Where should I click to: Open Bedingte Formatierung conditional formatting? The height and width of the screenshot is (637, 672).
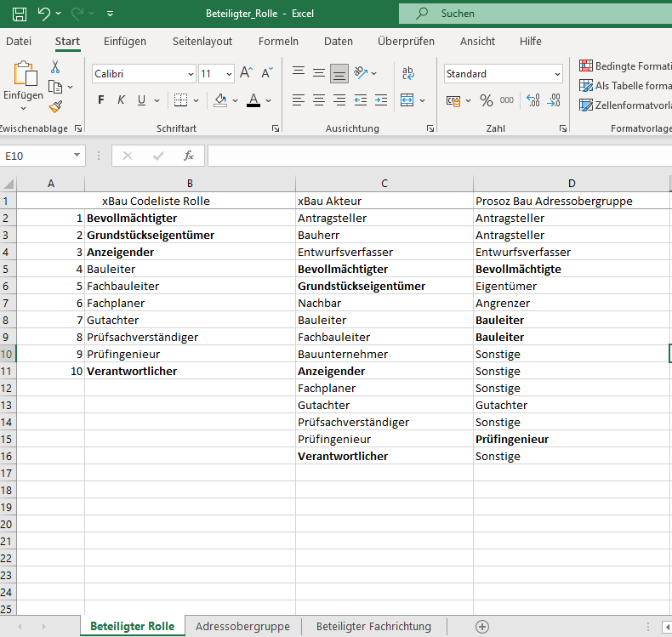coord(625,66)
